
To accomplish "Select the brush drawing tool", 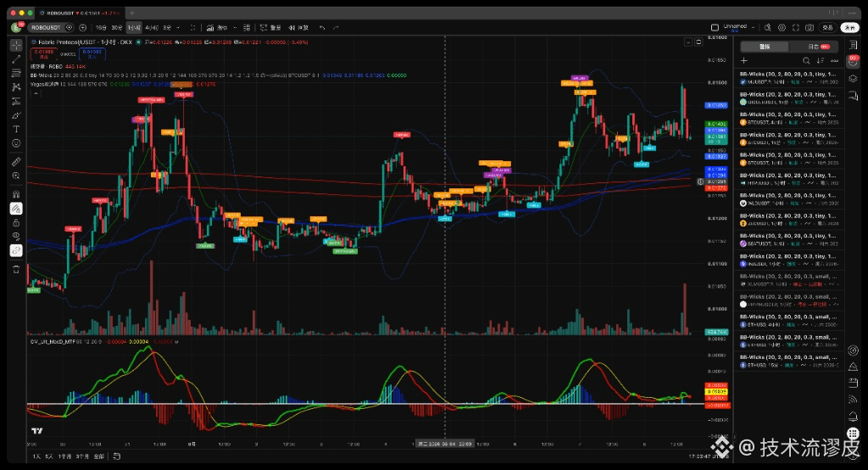I will (x=16, y=115).
